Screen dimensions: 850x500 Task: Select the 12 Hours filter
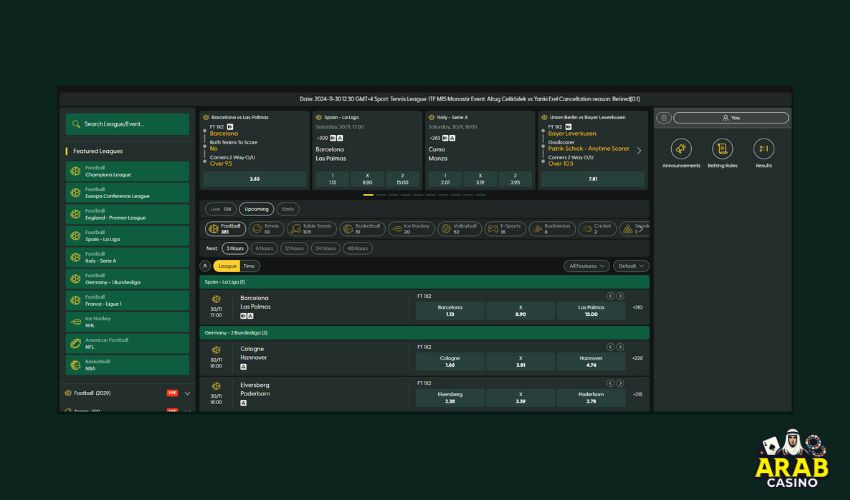(x=294, y=248)
